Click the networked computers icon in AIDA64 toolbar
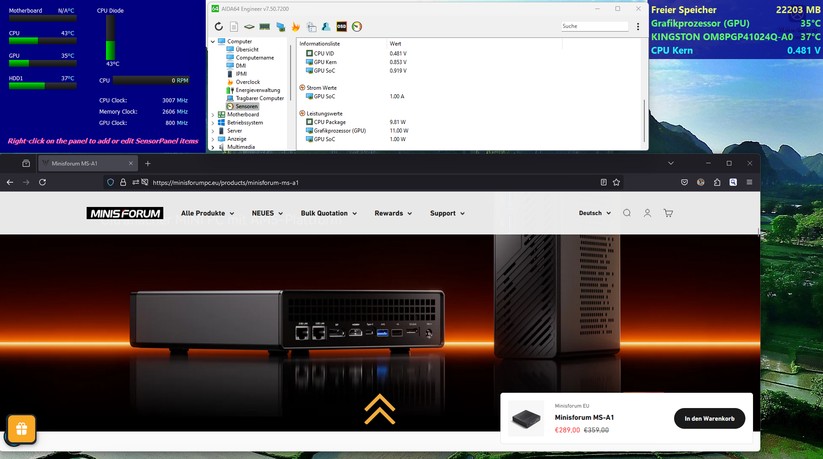This screenshot has height=459, width=823. point(280,26)
